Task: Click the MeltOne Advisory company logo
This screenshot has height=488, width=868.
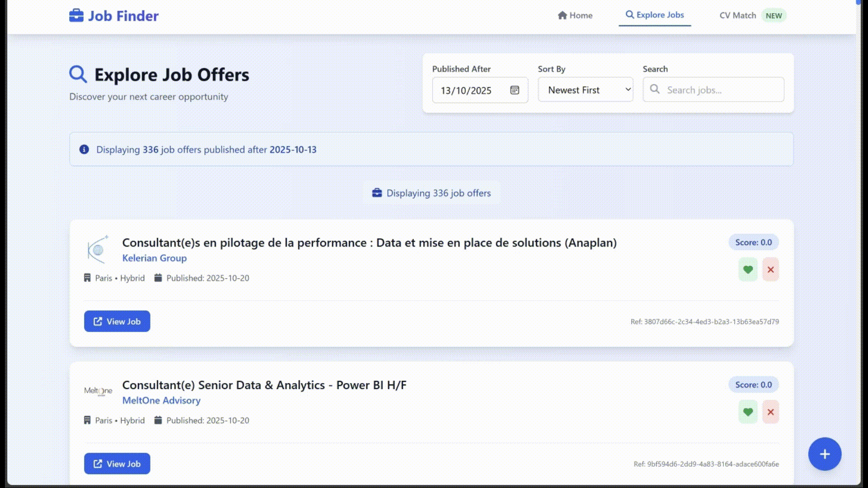Action: 98,391
